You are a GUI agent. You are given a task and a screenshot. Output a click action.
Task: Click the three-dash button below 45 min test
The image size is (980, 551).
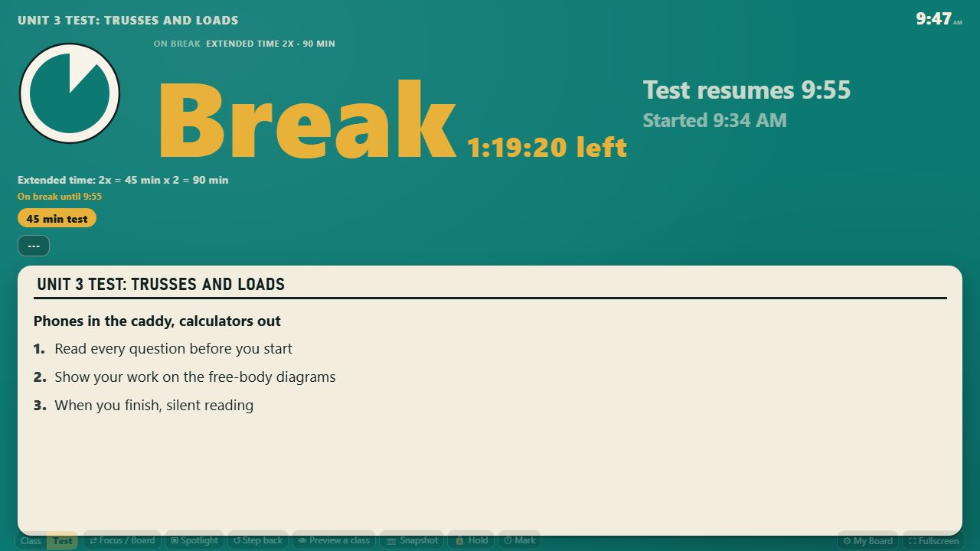point(34,246)
